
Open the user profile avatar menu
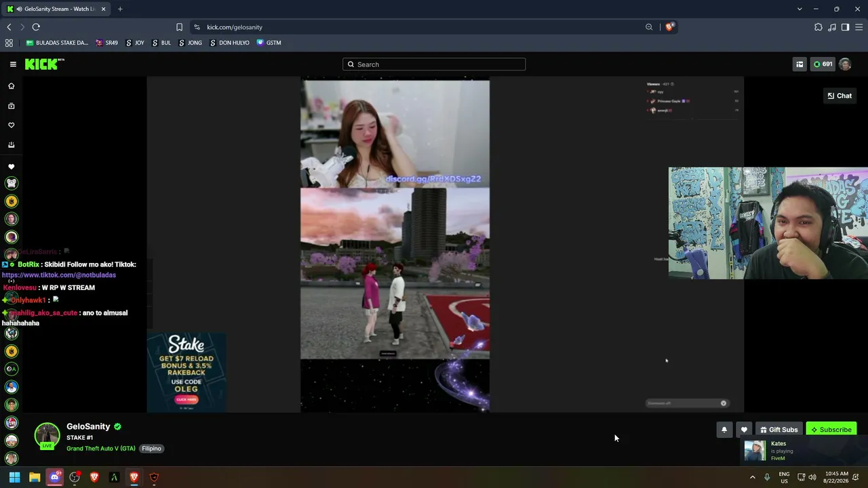click(x=845, y=64)
